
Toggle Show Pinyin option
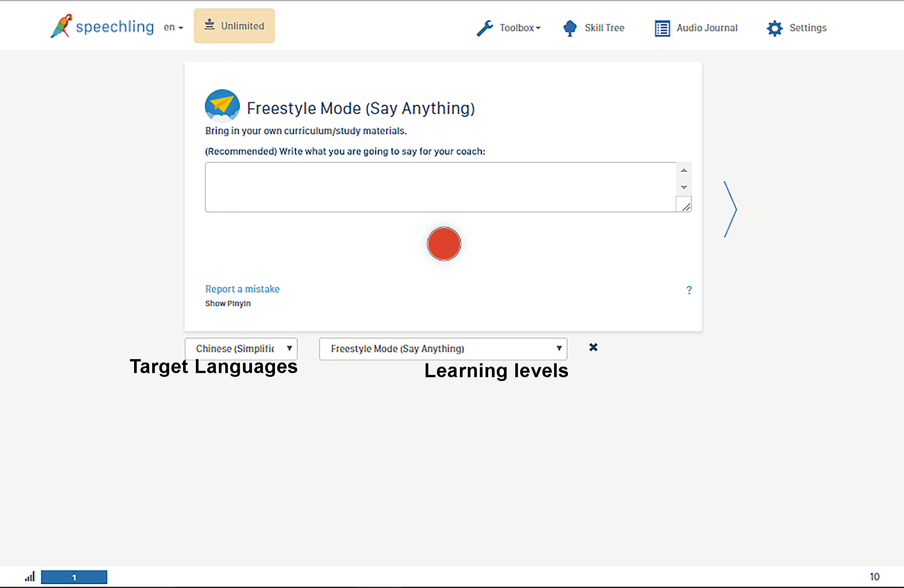click(x=228, y=303)
